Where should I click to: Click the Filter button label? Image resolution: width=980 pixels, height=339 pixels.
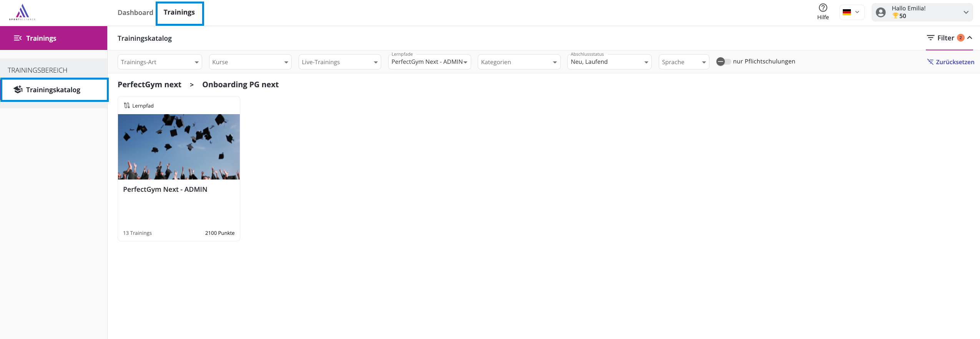coord(945,38)
